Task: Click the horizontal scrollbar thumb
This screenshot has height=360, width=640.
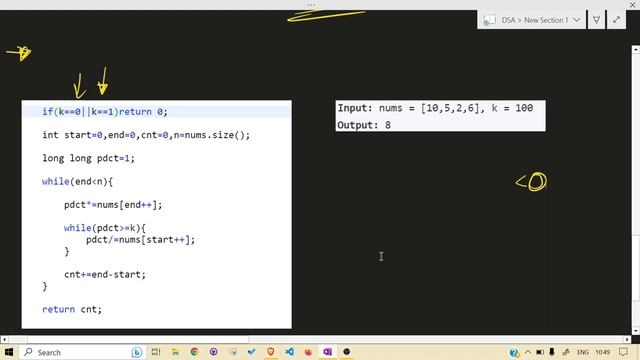Action: click(x=138, y=339)
